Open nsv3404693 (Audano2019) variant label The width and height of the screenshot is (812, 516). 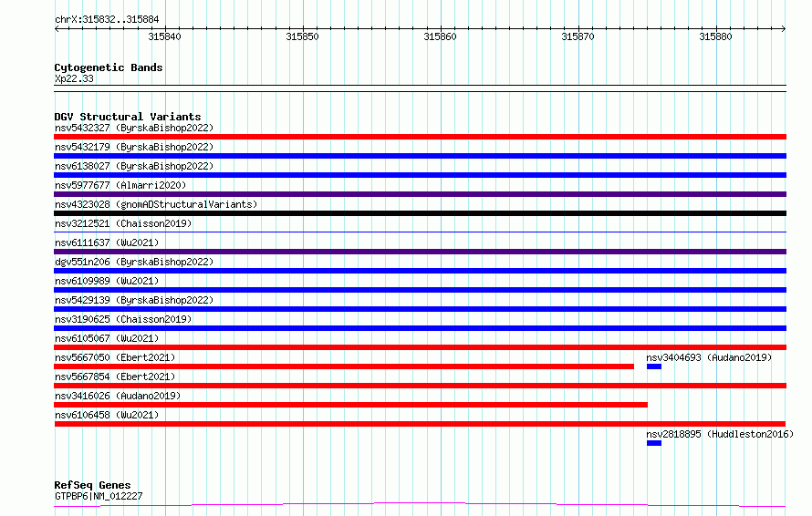tap(709, 357)
